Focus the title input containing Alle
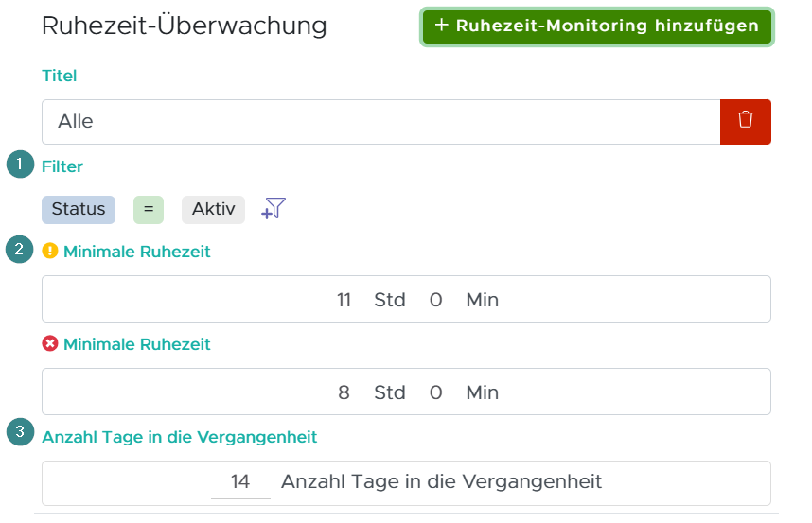The width and height of the screenshot is (812, 523). tap(379, 122)
